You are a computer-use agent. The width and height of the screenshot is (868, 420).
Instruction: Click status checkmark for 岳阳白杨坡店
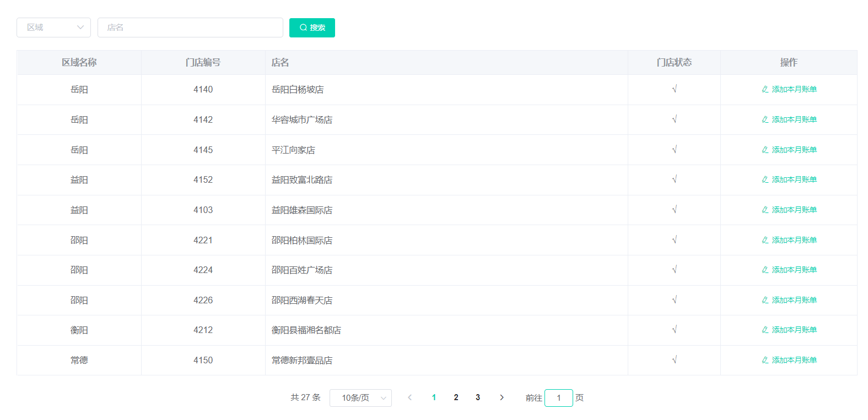pos(674,89)
